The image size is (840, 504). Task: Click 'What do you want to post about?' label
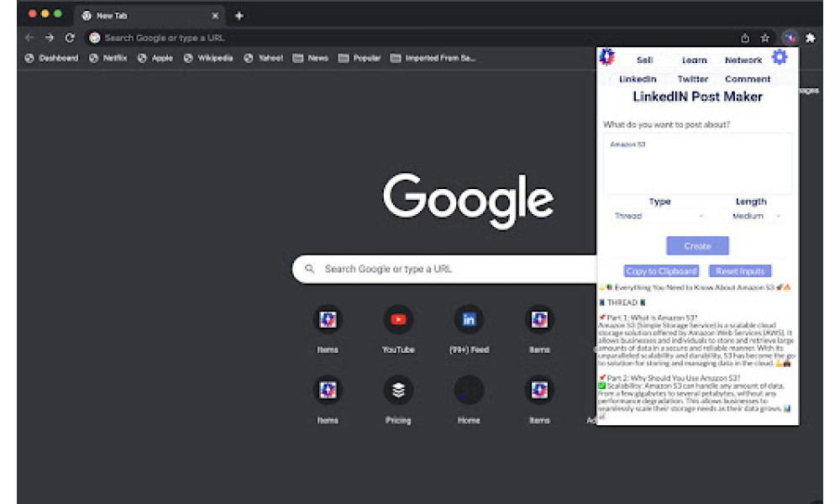tap(666, 124)
